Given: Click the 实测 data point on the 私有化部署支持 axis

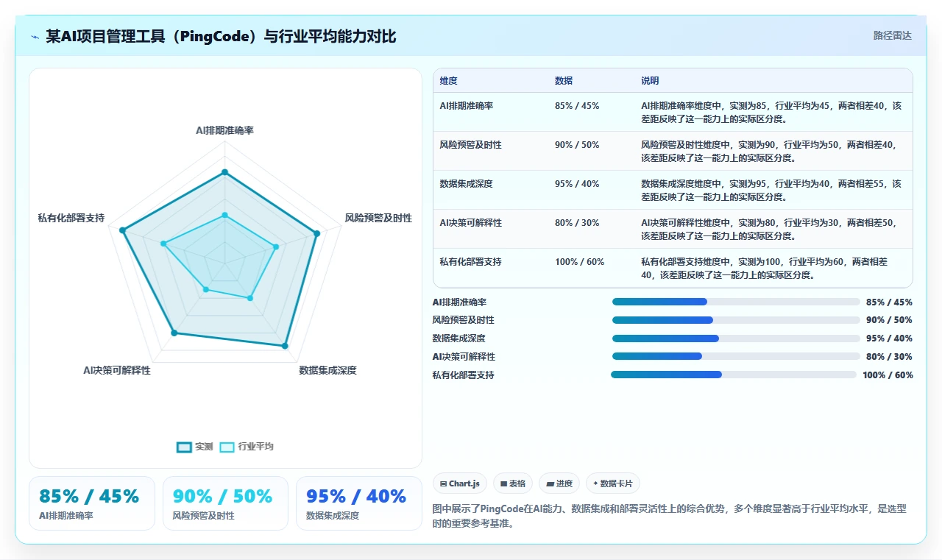Looking at the screenshot, I should (x=122, y=230).
